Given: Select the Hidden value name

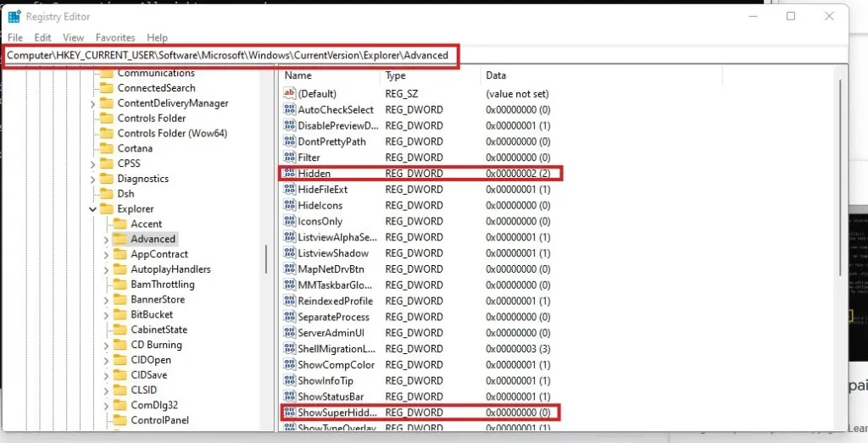Looking at the screenshot, I should pyautogui.click(x=314, y=174).
